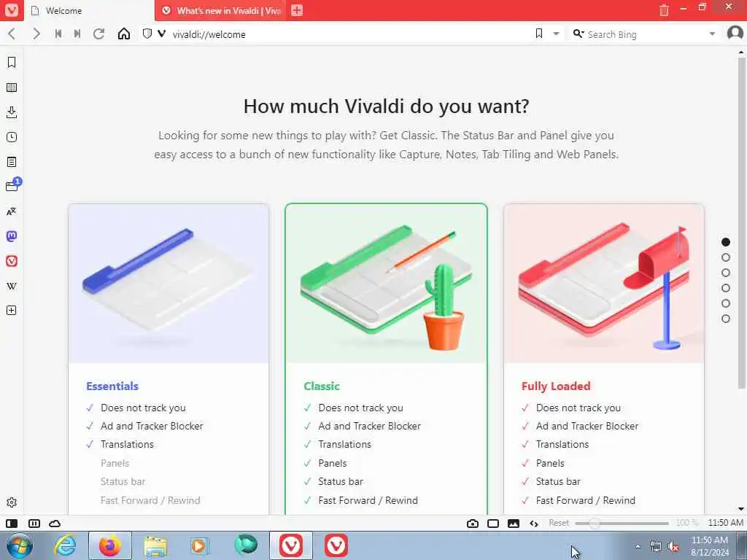Open the Mastodon web panel
747x560 pixels.
coord(12,236)
